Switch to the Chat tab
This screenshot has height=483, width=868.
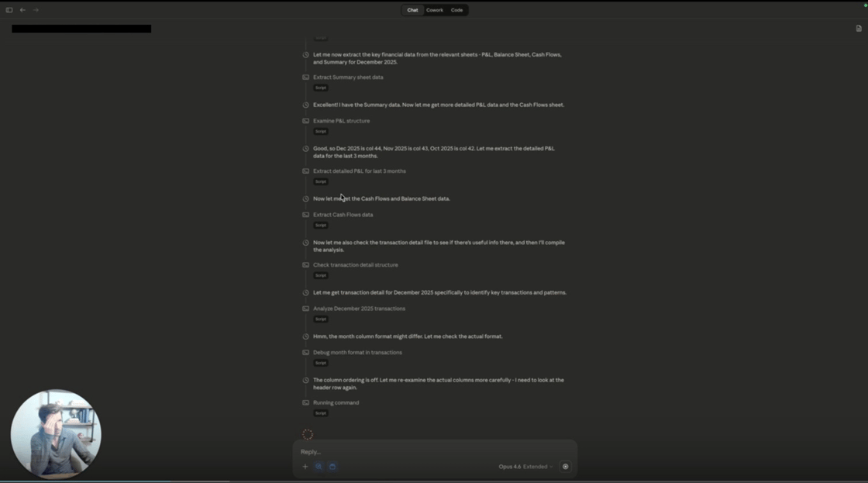[x=412, y=10]
